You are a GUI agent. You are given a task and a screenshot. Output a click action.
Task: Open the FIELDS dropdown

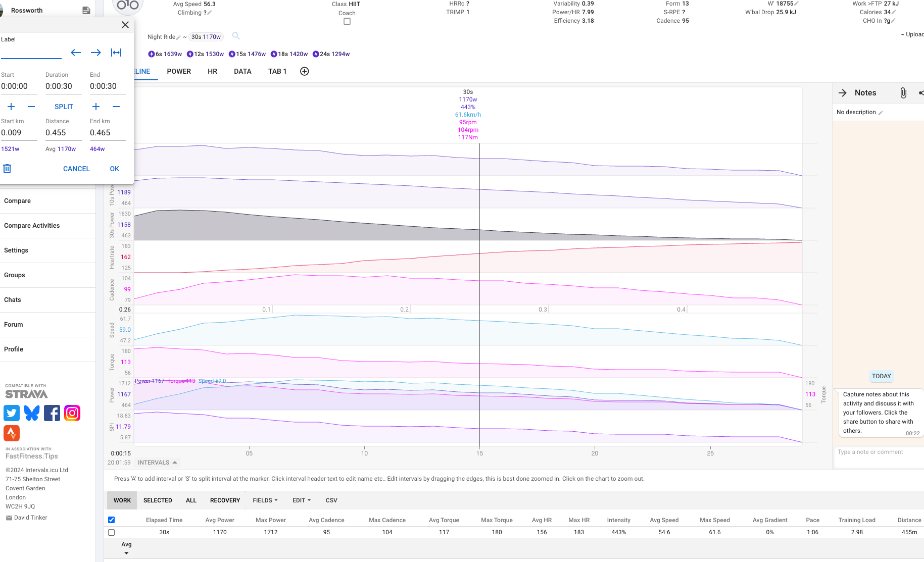pos(265,500)
